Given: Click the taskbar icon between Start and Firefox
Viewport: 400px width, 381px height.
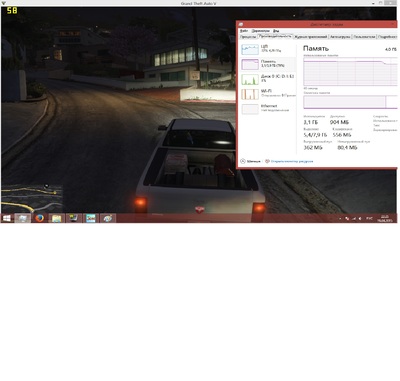Looking at the screenshot, I should (22, 218).
